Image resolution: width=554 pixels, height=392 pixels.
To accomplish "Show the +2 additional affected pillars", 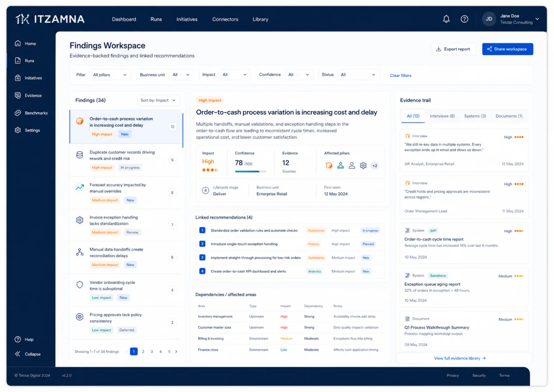I will pyautogui.click(x=375, y=166).
